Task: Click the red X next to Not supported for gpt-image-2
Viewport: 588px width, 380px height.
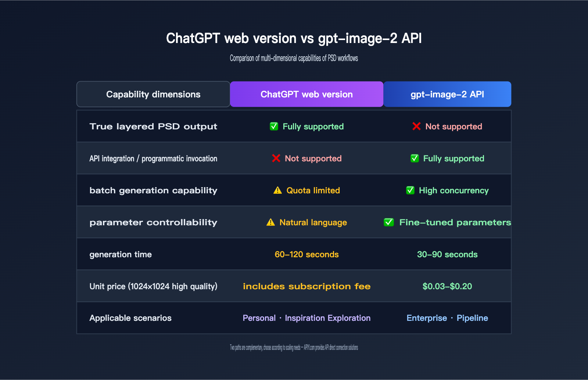Action: tap(416, 126)
